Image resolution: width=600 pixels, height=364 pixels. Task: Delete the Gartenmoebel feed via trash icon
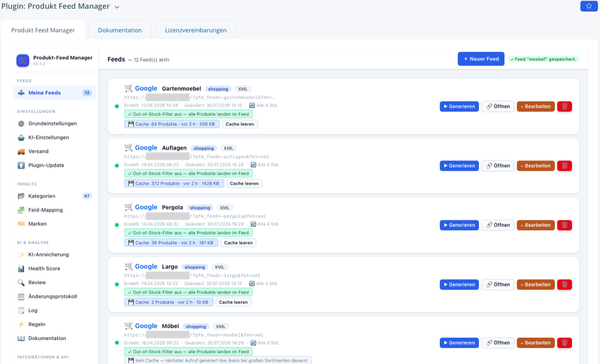[564, 106]
